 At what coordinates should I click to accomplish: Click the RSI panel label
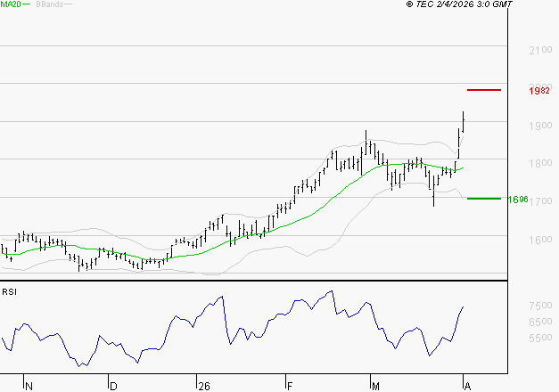9,292
